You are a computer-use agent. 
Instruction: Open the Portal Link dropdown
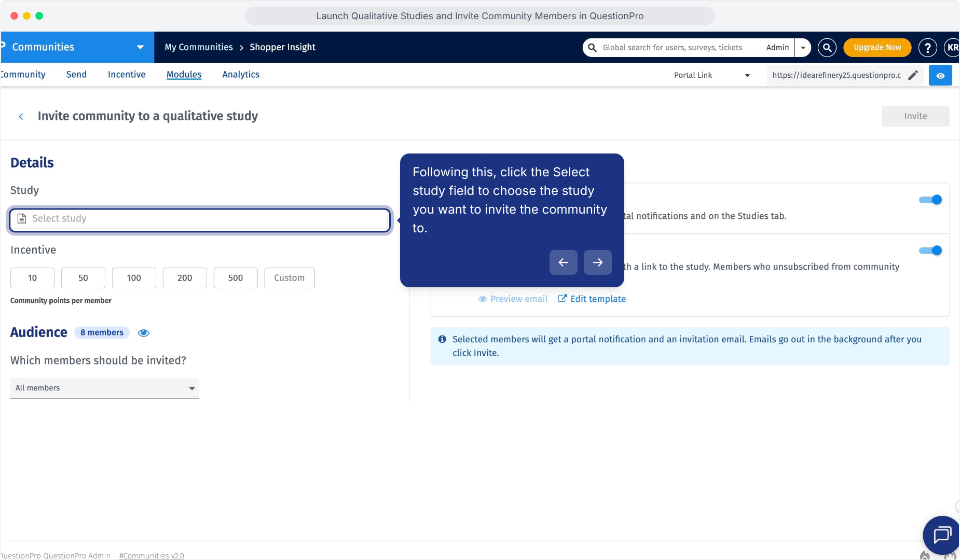click(x=712, y=75)
